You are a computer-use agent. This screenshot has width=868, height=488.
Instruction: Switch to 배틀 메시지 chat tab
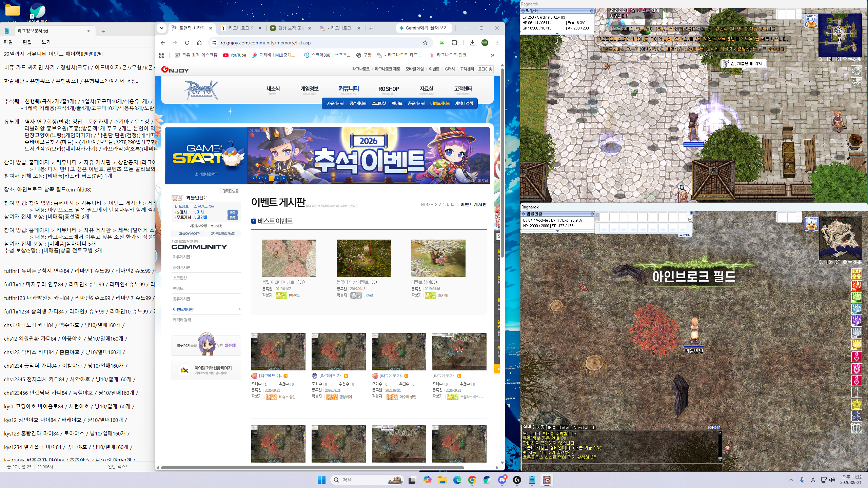[558, 427]
